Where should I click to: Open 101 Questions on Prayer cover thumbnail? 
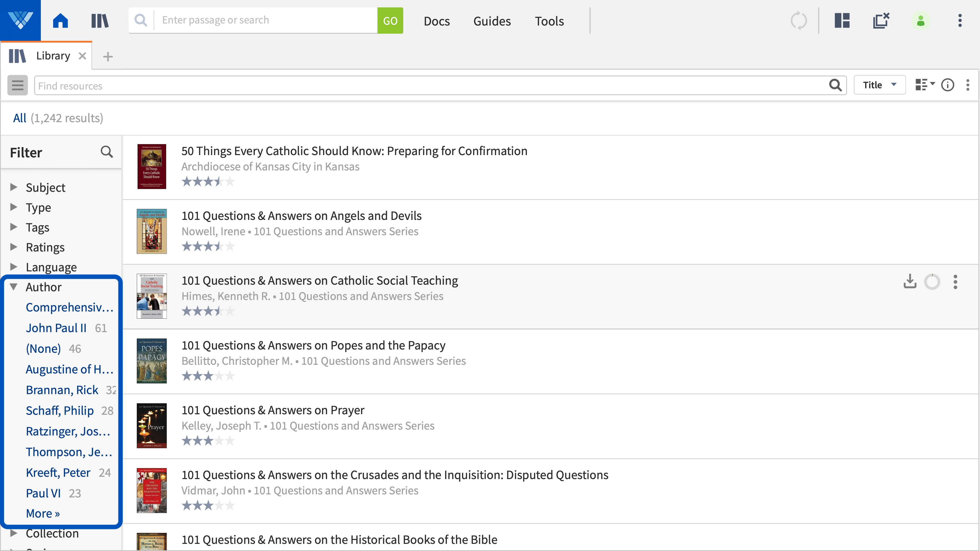click(151, 425)
